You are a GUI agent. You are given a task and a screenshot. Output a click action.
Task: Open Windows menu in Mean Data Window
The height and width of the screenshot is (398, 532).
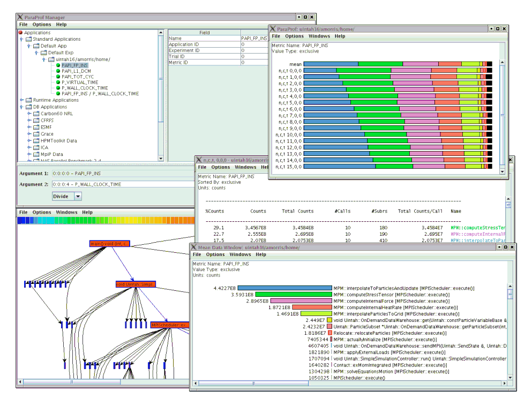tap(240, 254)
